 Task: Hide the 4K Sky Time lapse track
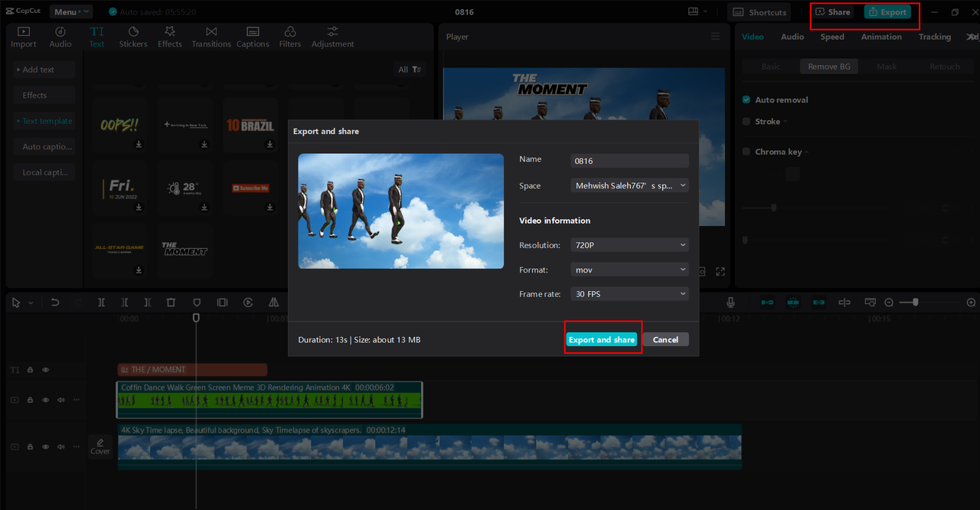pyautogui.click(x=45, y=446)
